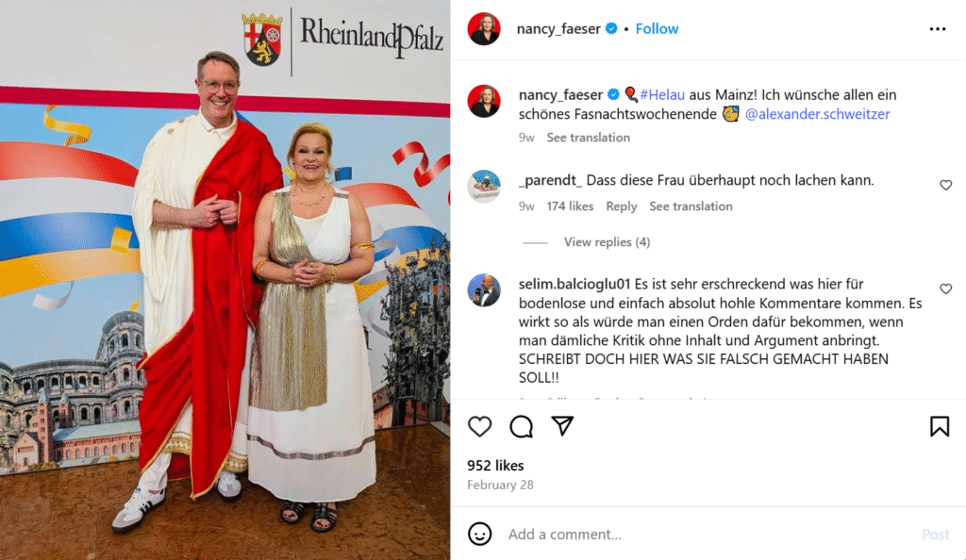This screenshot has height=560, width=966.
Task: Click Add a comment field
Action: tap(708, 535)
